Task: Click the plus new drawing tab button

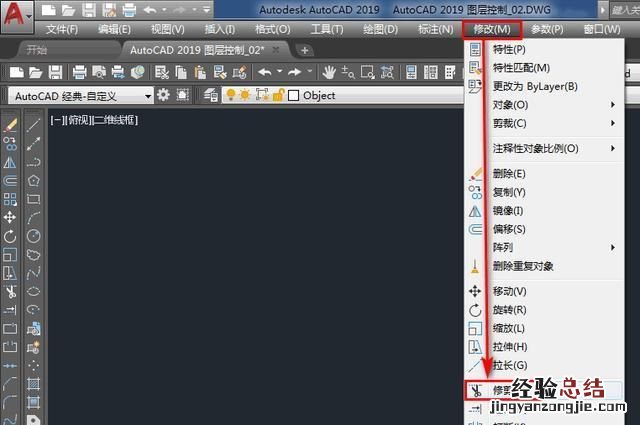Action: [x=304, y=50]
